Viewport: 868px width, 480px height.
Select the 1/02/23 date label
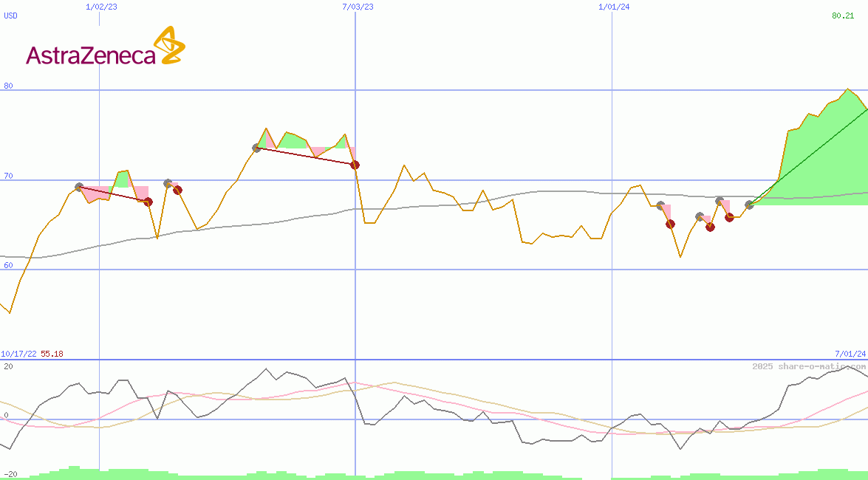point(100,7)
